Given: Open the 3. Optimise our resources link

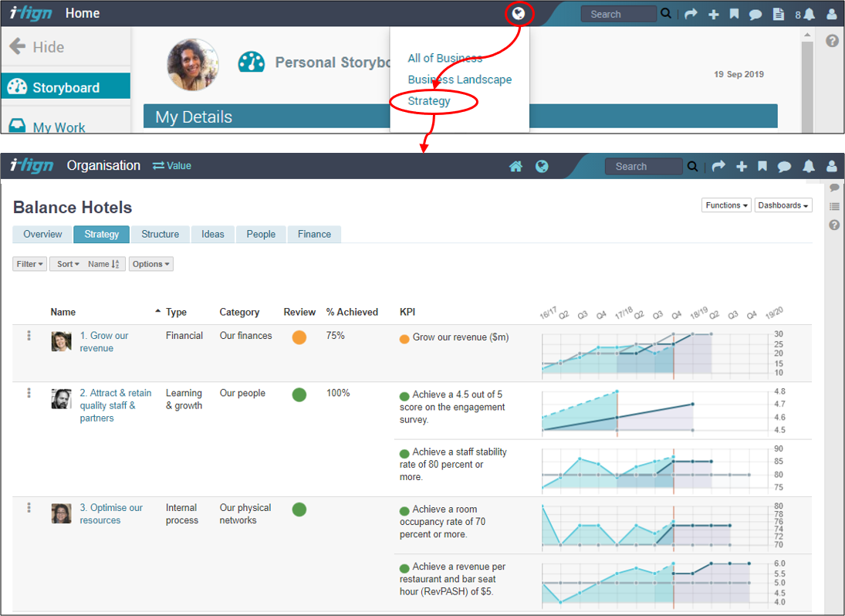Looking at the screenshot, I should pyautogui.click(x=111, y=513).
